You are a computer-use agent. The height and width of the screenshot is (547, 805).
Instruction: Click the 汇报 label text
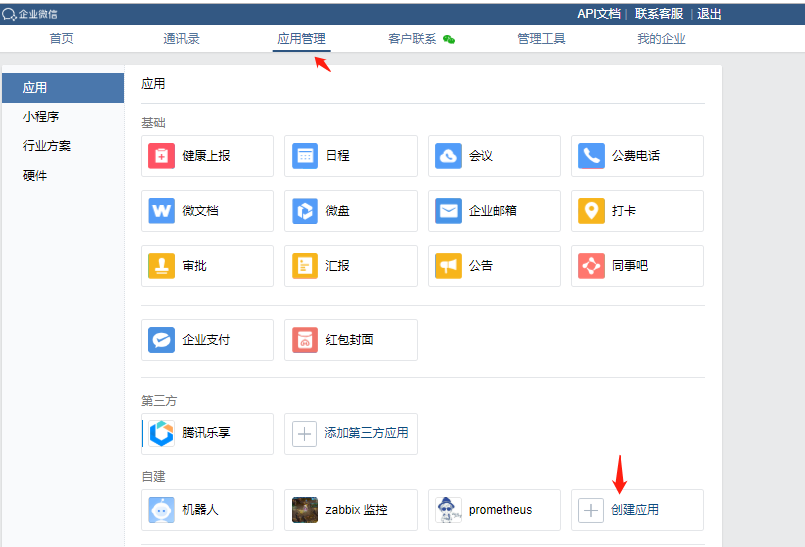point(337,266)
